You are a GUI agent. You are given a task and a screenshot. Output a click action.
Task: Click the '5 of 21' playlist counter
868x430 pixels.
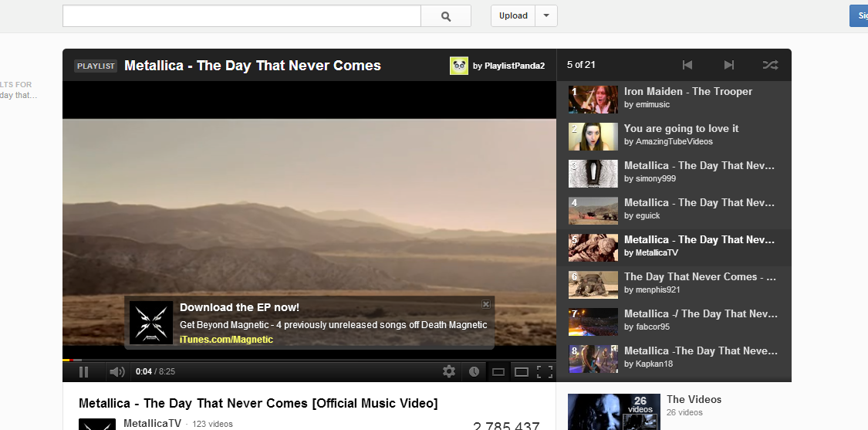pos(581,65)
